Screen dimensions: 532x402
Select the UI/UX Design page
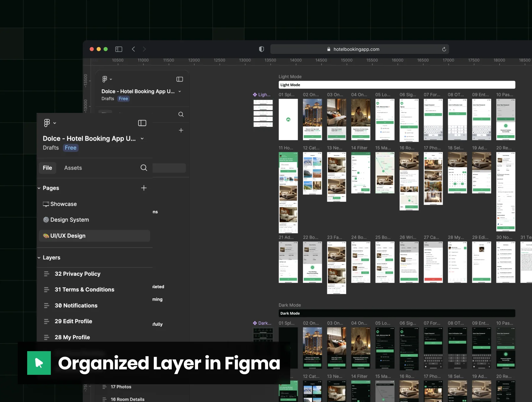(94, 236)
